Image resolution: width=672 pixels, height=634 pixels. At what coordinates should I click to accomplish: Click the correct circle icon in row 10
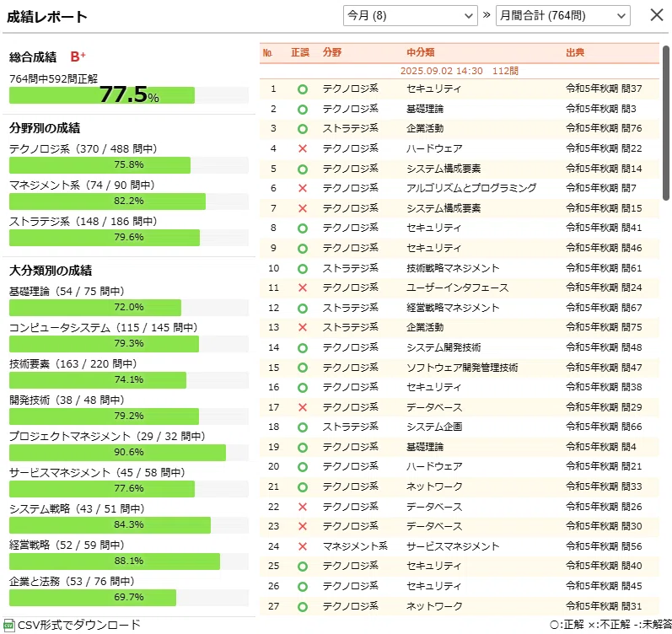[303, 269]
